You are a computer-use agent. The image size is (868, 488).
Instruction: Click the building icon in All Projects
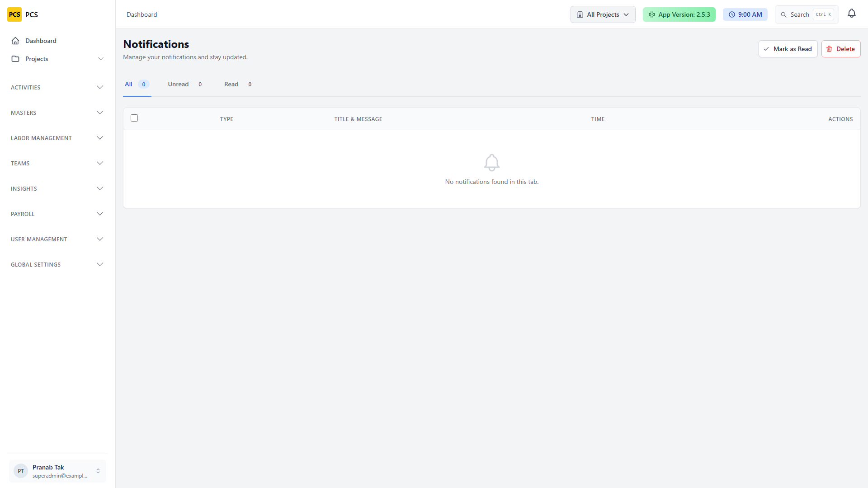(580, 14)
